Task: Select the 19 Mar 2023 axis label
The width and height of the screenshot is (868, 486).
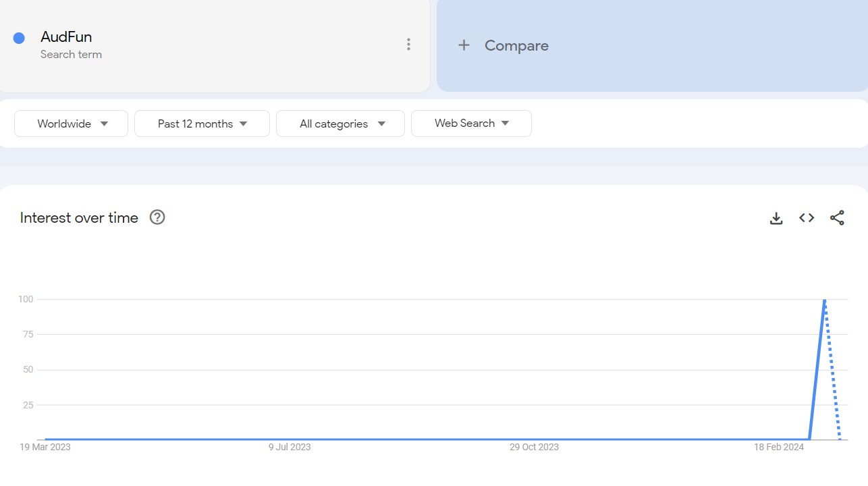Action: tap(45, 447)
